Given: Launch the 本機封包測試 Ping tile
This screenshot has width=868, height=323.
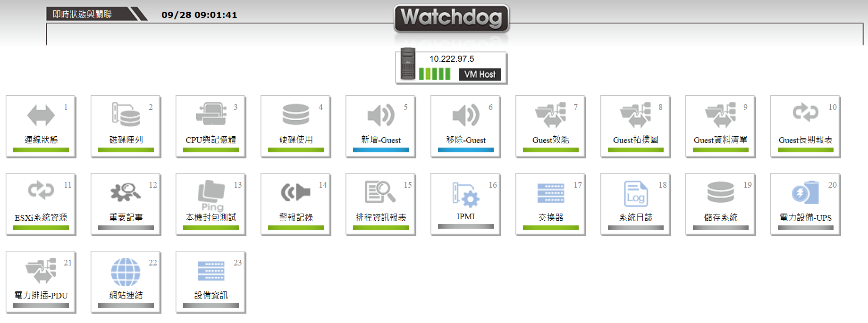Looking at the screenshot, I should coord(211,204).
